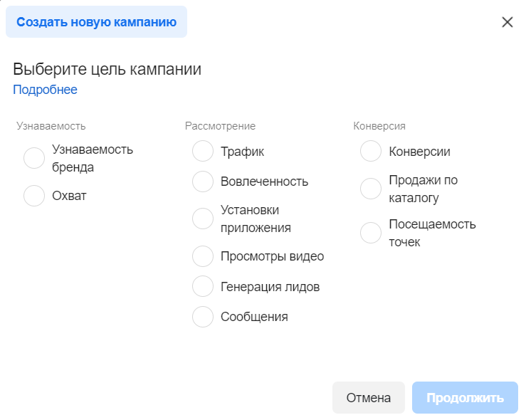Choose the 'Продажи по каталогу' goal
Image resolution: width=526 pixels, height=420 pixels.
(371, 189)
